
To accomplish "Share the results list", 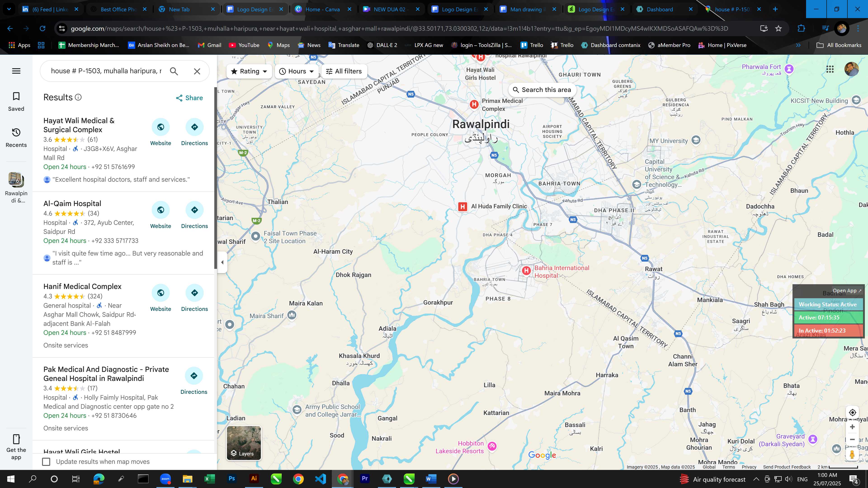I will click(189, 98).
